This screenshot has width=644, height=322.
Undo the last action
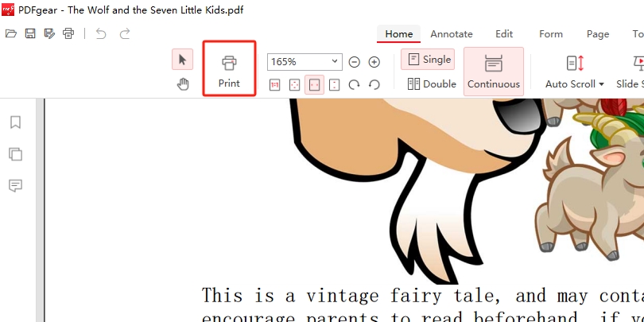101,33
